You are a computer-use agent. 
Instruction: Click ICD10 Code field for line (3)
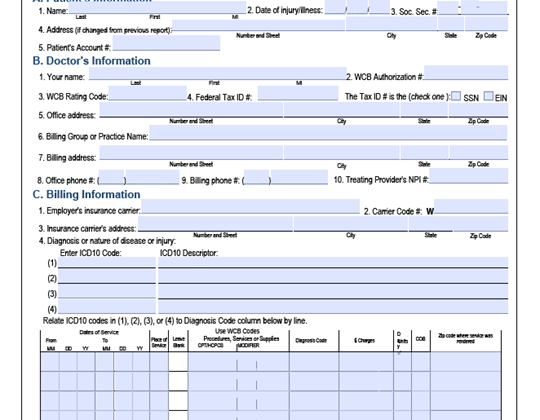107,292
